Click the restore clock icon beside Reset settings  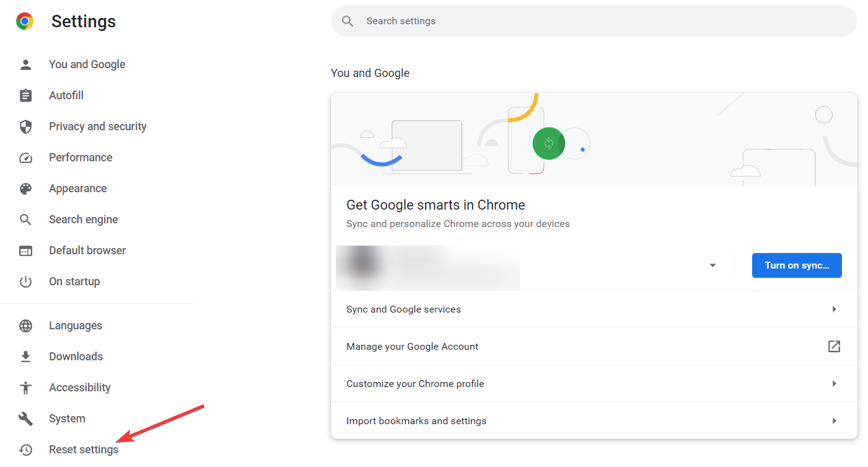click(x=25, y=450)
